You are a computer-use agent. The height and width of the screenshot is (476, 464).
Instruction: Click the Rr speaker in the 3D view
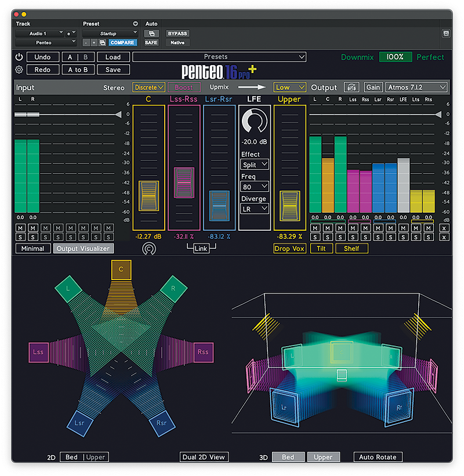(399, 407)
